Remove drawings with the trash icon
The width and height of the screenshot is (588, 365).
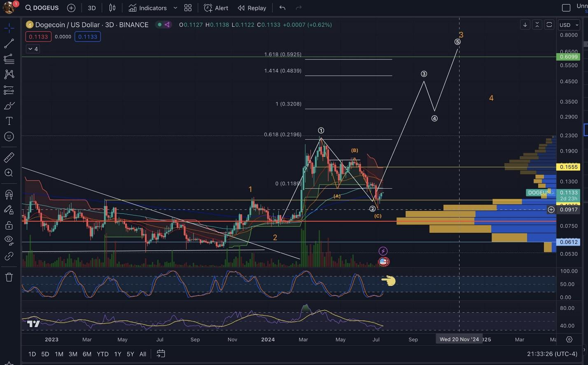[9, 277]
